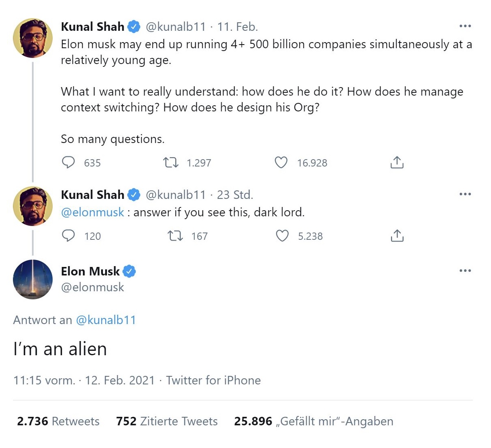Viewport: 491px width, 448px height.
Task: Open Elon Musk's rocket profile picture
Action: coord(33,279)
